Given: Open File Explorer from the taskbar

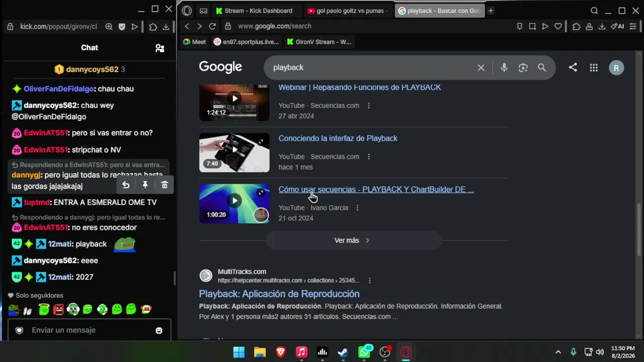Looking at the screenshot, I should pos(260,352).
